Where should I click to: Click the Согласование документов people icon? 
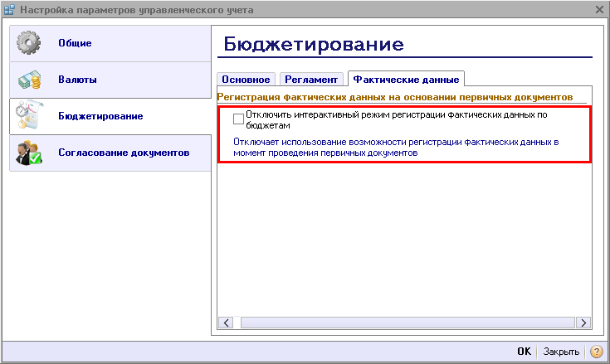click(x=29, y=153)
